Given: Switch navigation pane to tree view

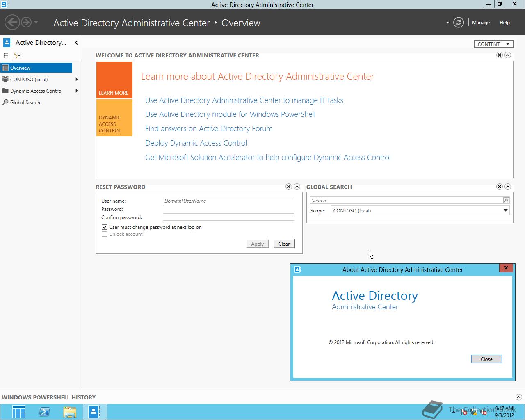Looking at the screenshot, I should click(17, 55).
